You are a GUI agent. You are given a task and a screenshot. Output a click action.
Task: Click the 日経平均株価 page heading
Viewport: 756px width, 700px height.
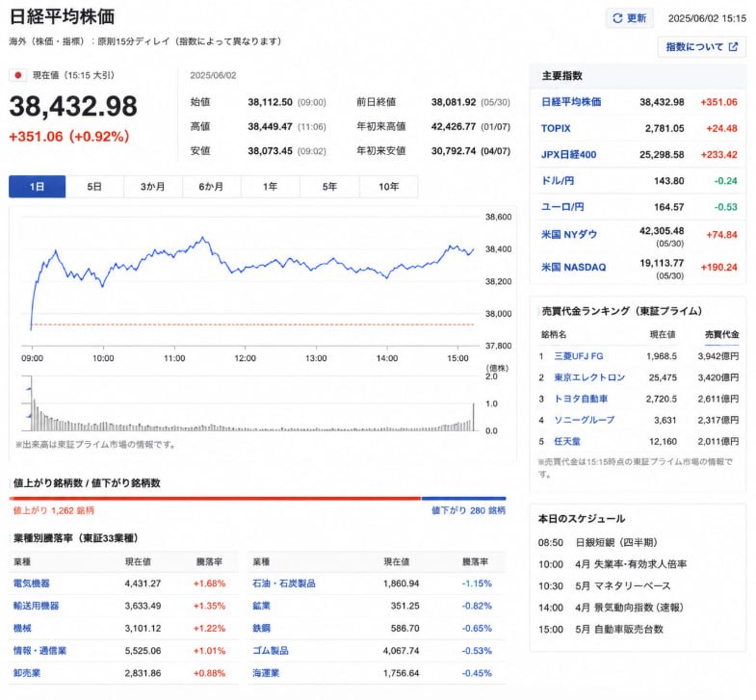click(x=63, y=16)
